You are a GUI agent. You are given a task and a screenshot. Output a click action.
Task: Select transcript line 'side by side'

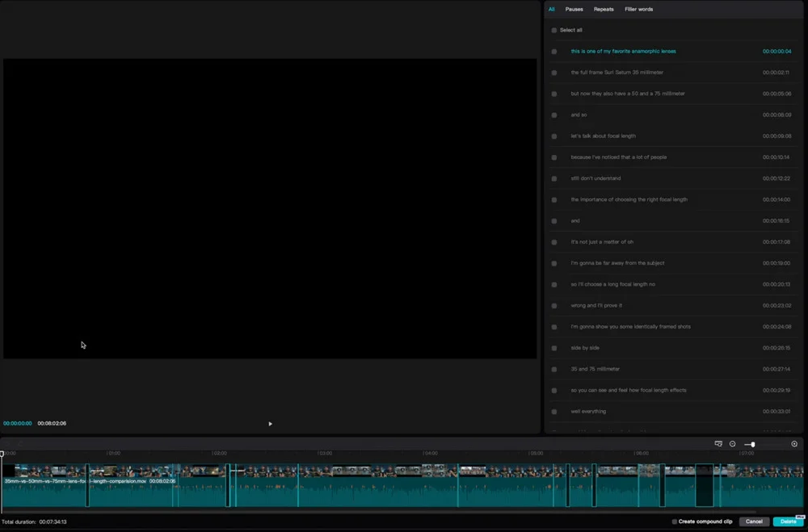pos(585,348)
